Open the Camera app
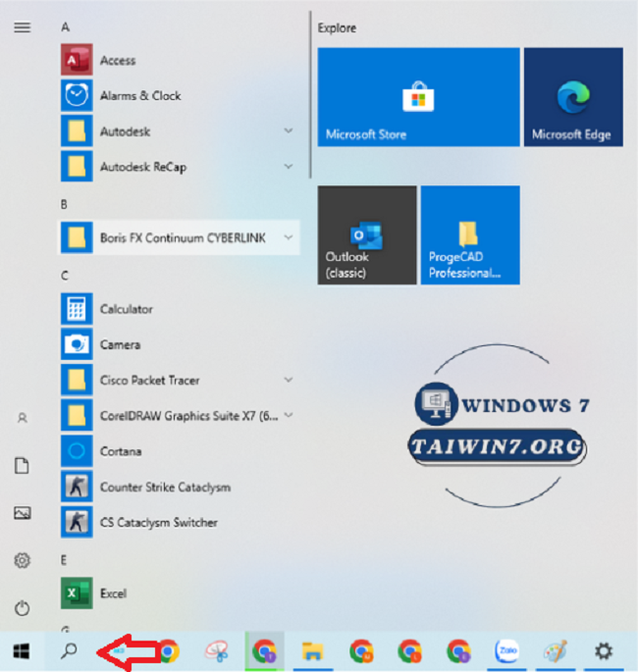 (178, 344)
